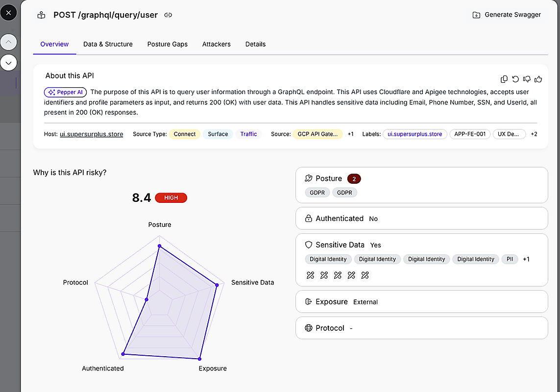Regenerate the Pepper AI description
Viewport: 560px width, 392px height.
515,79
